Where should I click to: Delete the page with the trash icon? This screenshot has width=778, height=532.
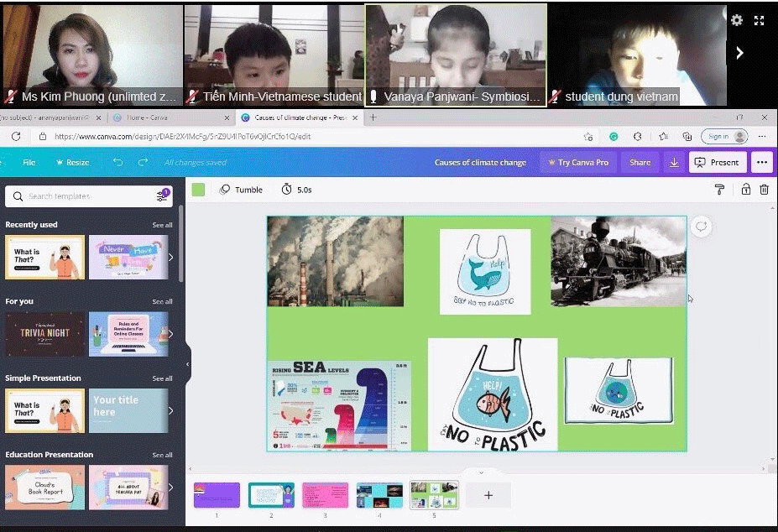[x=764, y=190]
